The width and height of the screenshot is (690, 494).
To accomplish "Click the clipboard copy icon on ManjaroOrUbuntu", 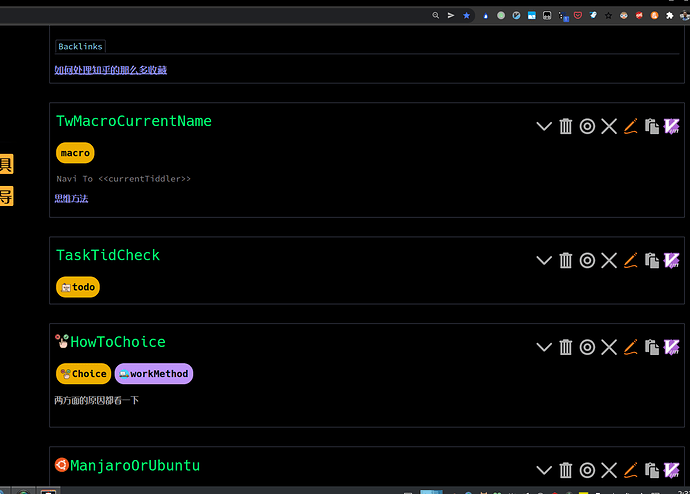I will 652,470.
